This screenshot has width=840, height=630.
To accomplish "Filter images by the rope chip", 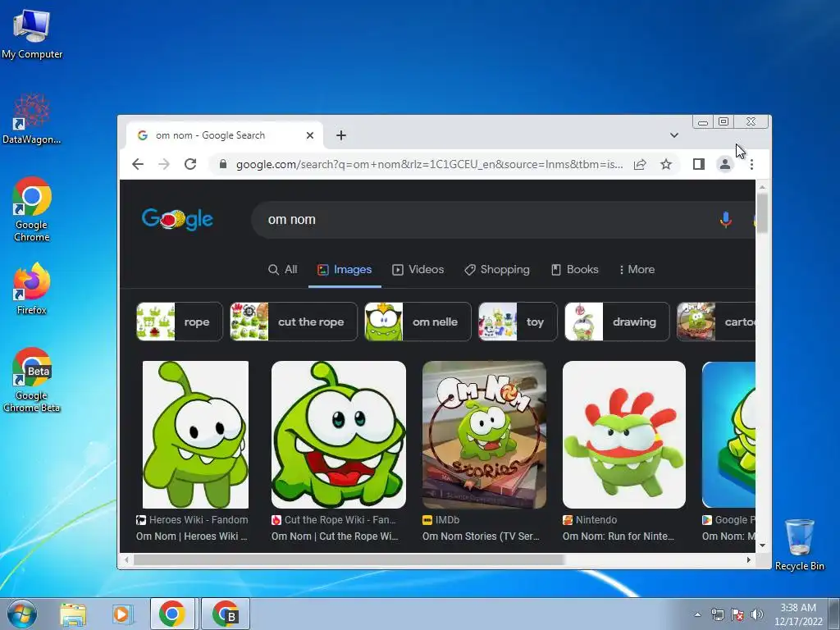I will pos(180,322).
